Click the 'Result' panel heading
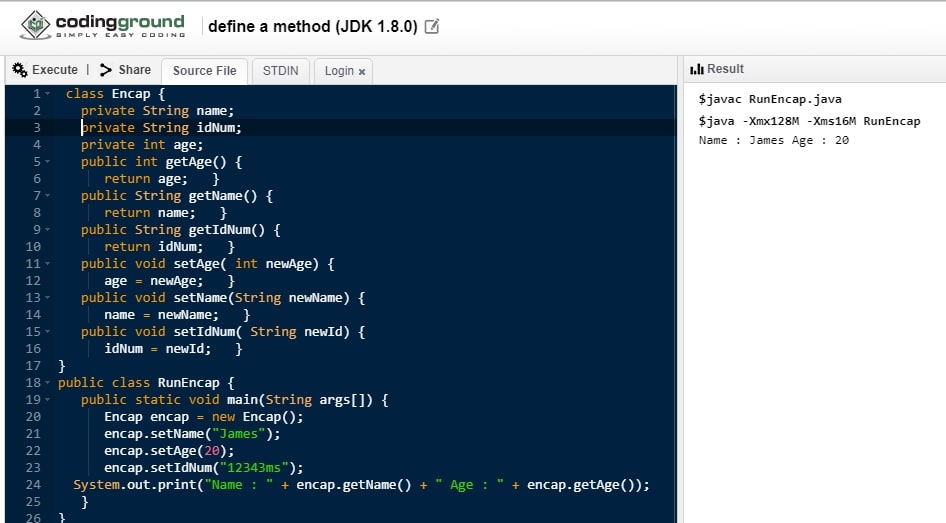Viewport: 946px width, 523px height. (725, 69)
